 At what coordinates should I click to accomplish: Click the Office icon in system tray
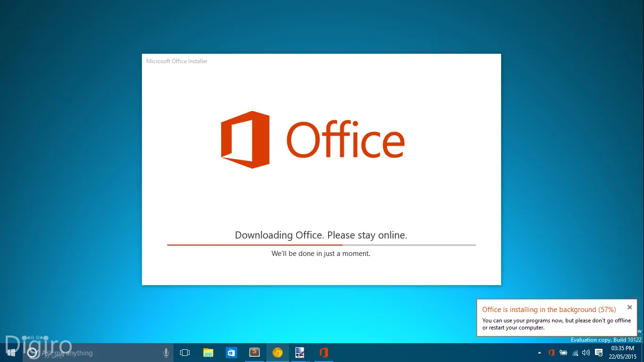tap(552, 353)
